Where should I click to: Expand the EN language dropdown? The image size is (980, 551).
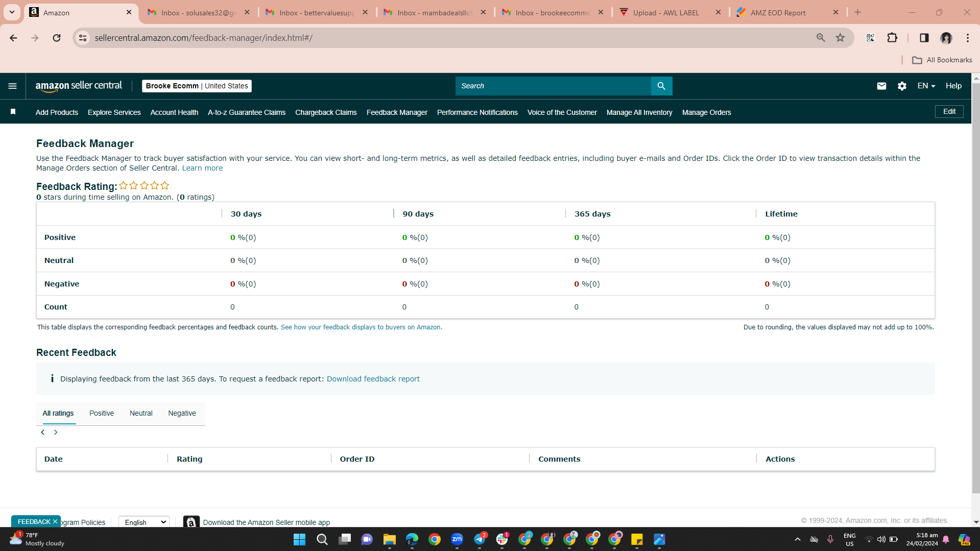[x=926, y=86]
